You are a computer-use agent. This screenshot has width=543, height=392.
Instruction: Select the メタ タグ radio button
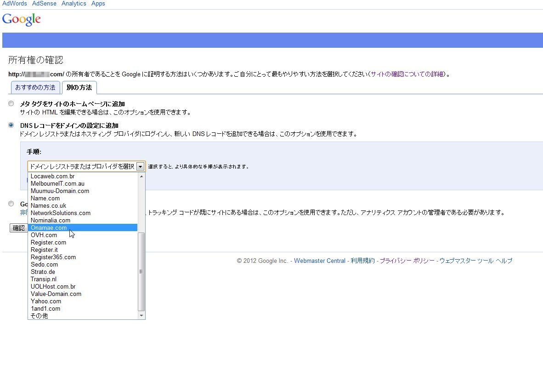click(x=11, y=103)
